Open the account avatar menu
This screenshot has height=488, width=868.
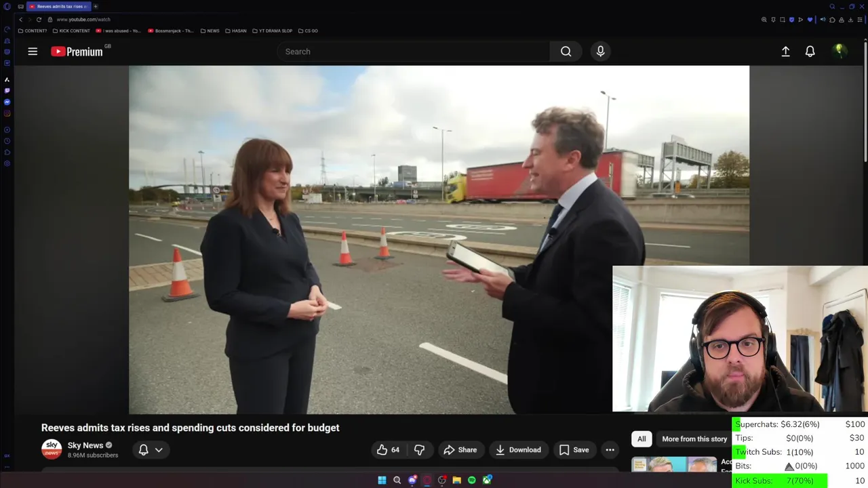coord(840,52)
